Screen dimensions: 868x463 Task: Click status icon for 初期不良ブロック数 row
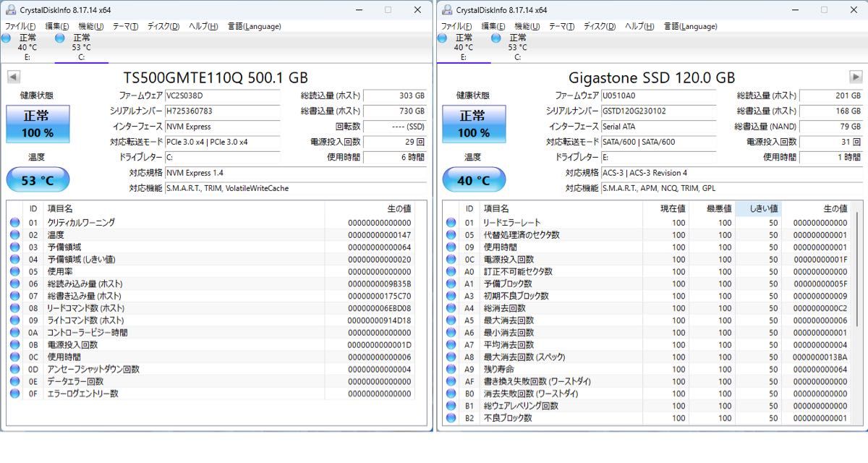pos(451,297)
